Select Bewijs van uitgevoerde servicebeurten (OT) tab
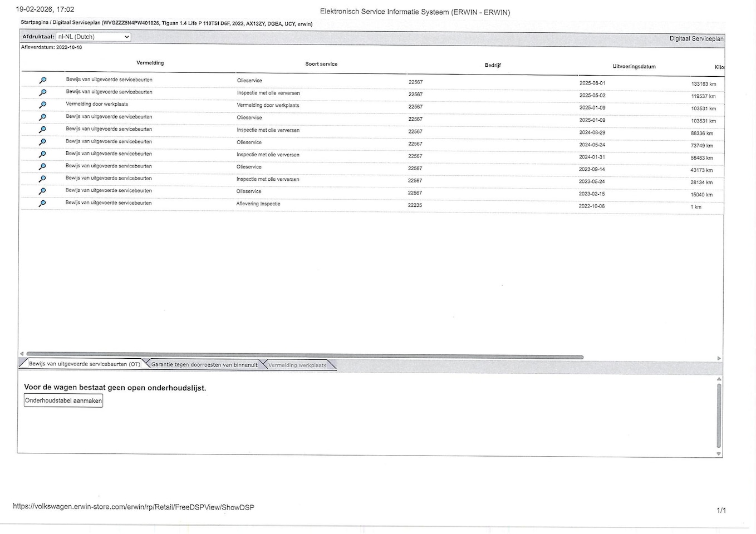Screen dimensions: 756x534 tap(84, 364)
